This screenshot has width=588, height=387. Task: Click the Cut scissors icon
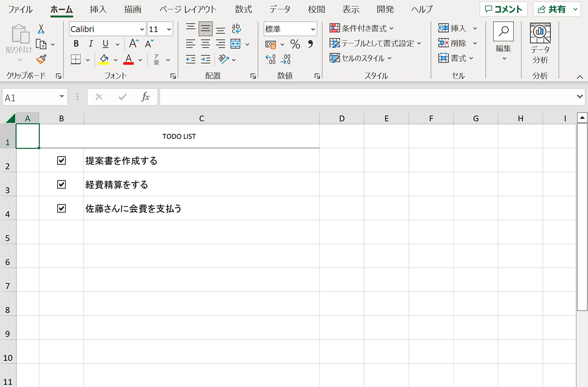pyautogui.click(x=41, y=29)
